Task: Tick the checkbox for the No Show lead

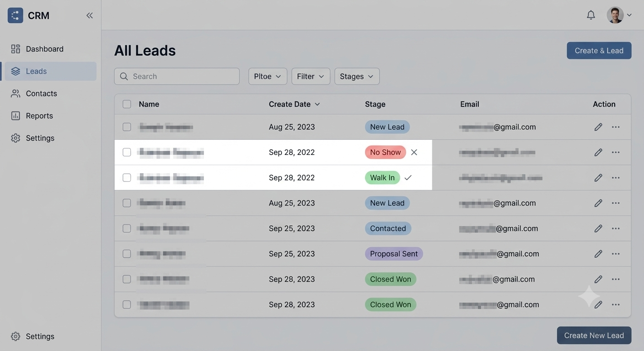Action: pyautogui.click(x=127, y=152)
